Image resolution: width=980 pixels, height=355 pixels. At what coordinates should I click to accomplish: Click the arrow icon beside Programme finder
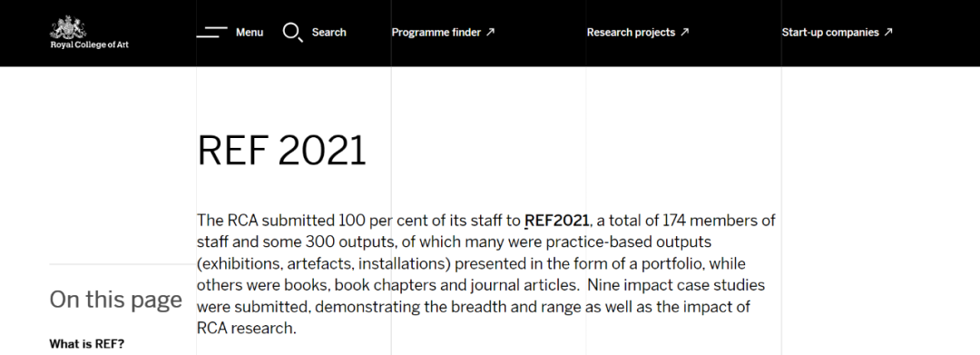[x=491, y=32]
